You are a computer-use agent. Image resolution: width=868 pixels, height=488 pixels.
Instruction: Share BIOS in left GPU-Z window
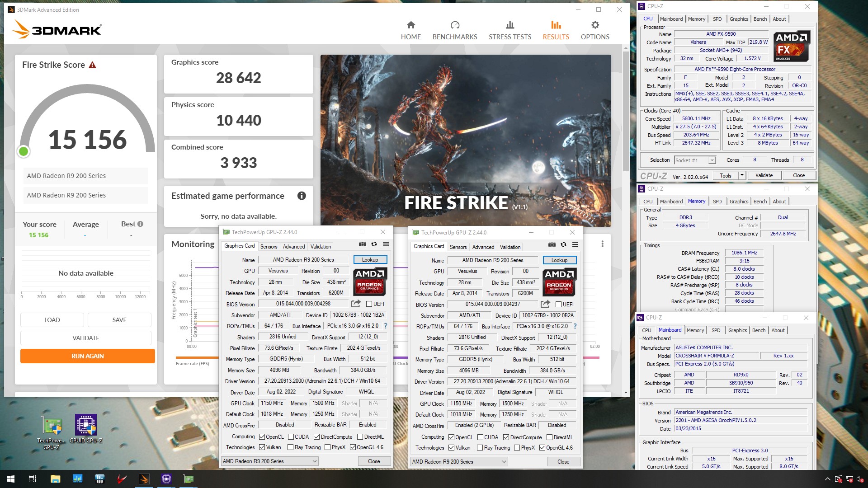pyautogui.click(x=356, y=304)
